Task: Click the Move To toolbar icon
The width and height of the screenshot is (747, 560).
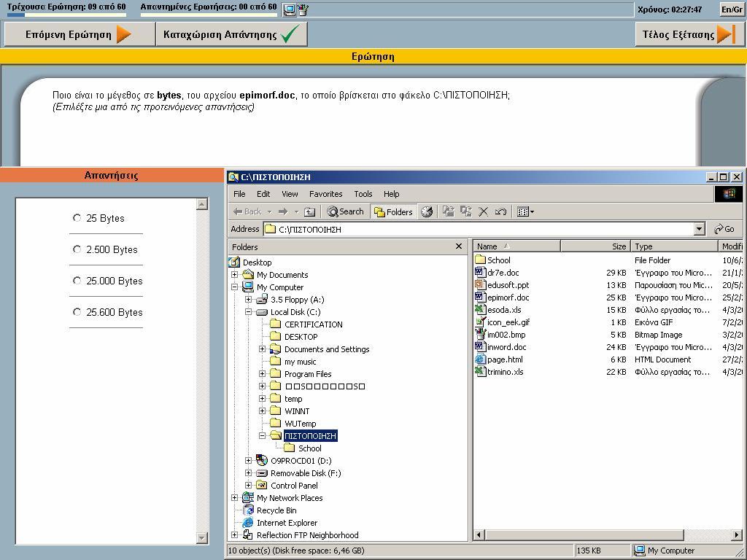Action: [449, 211]
